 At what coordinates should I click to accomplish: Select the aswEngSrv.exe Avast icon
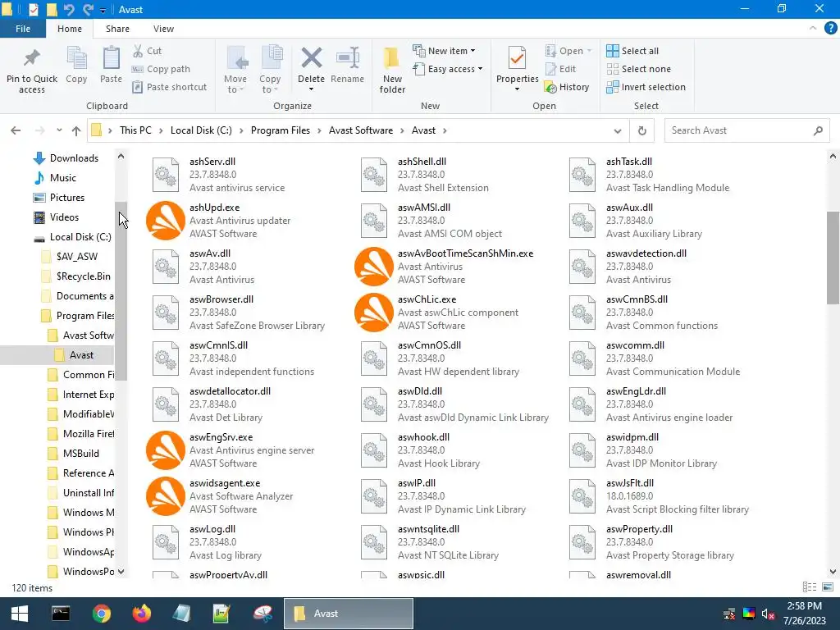coord(166,450)
